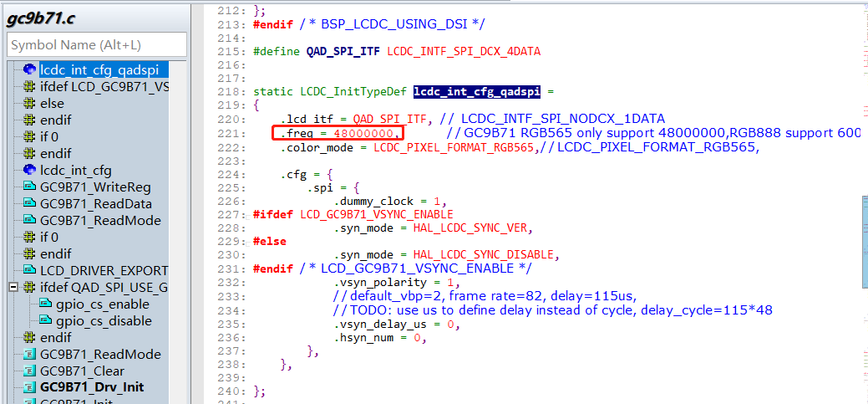
Task: Select the endif entry directly below else
Action: 55,120
